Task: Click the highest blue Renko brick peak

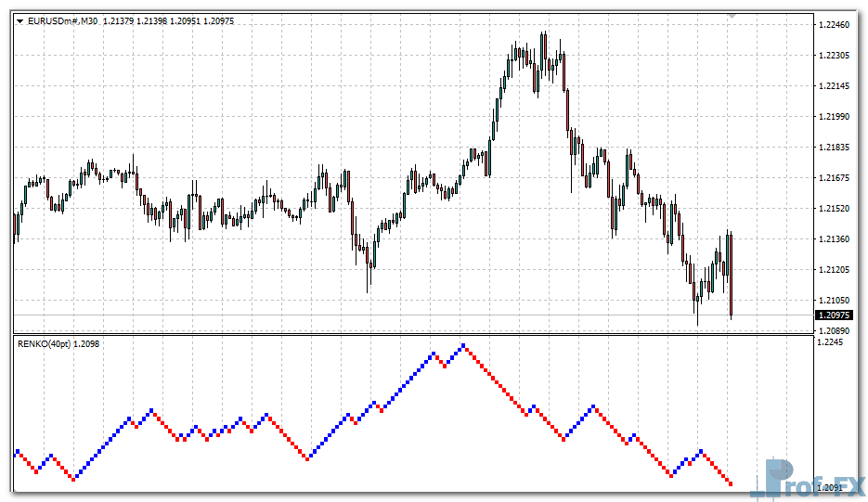Action: pyautogui.click(x=463, y=346)
